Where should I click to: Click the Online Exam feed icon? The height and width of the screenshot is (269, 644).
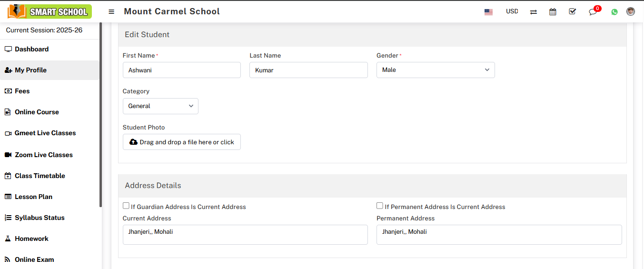click(8, 259)
